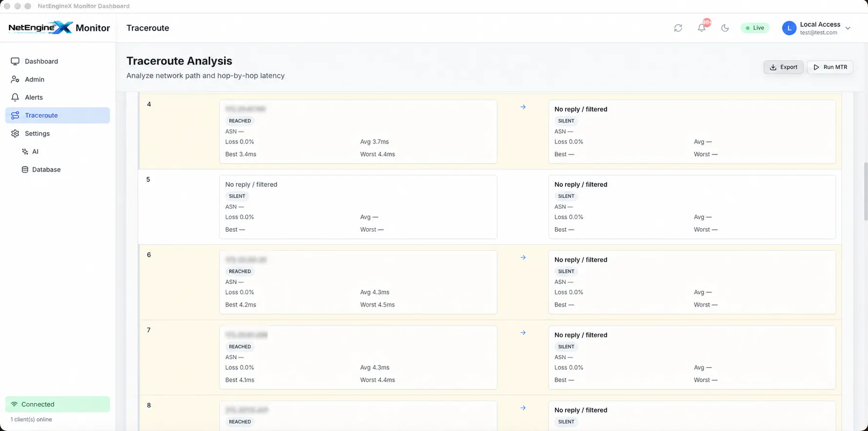Click the Local Access account name
The width and height of the screenshot is (868, 431).
[x=820, y=24]
